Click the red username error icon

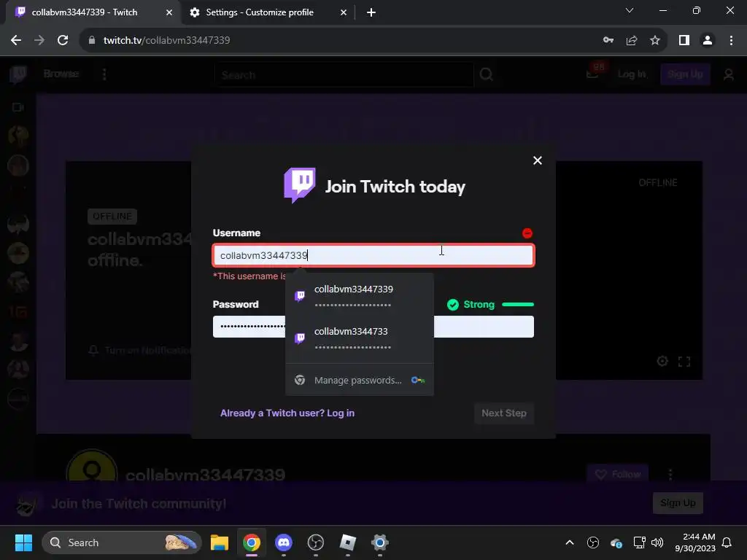pyautogui.click(x=527, y=233)
